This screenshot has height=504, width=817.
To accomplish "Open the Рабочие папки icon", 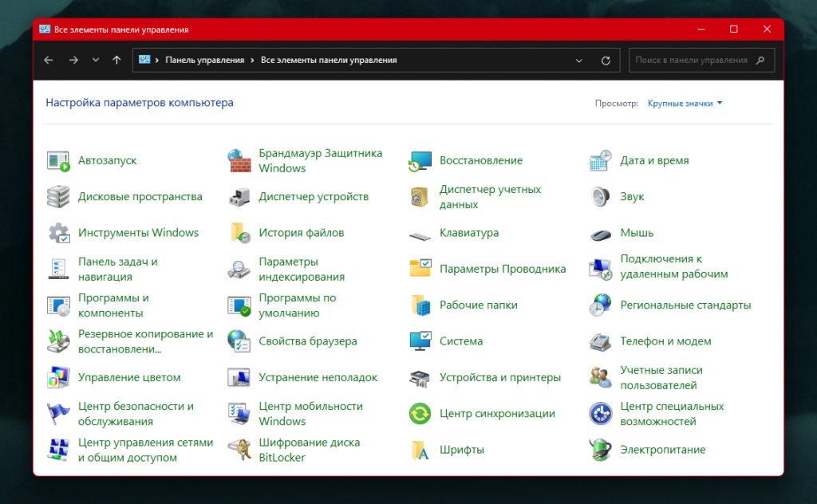I will [421, 305].
